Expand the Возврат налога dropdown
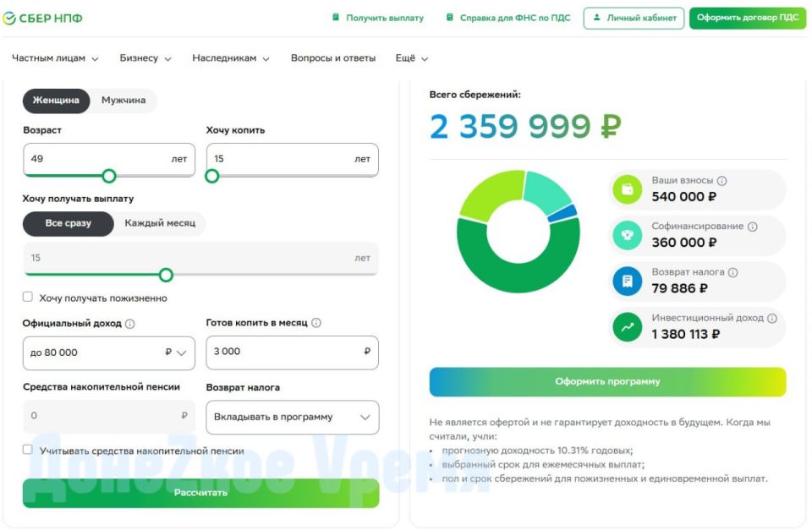The image size is (812, 530). (292, 418)
